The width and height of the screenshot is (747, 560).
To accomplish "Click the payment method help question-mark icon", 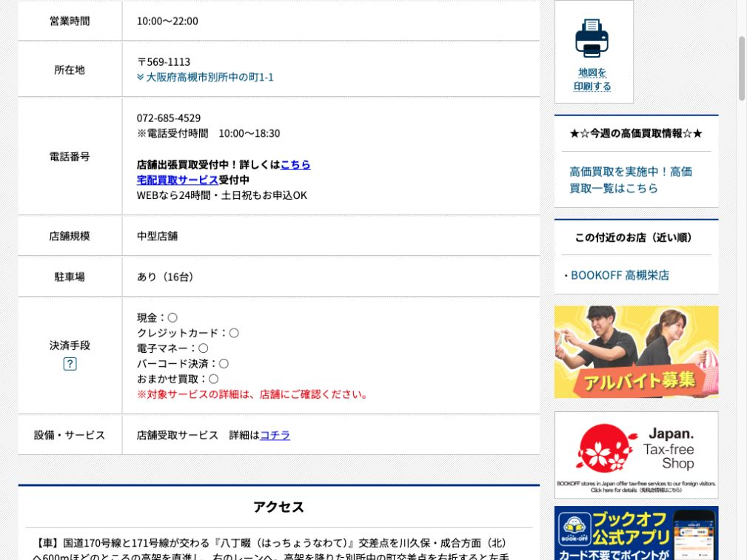I will 70,364.
